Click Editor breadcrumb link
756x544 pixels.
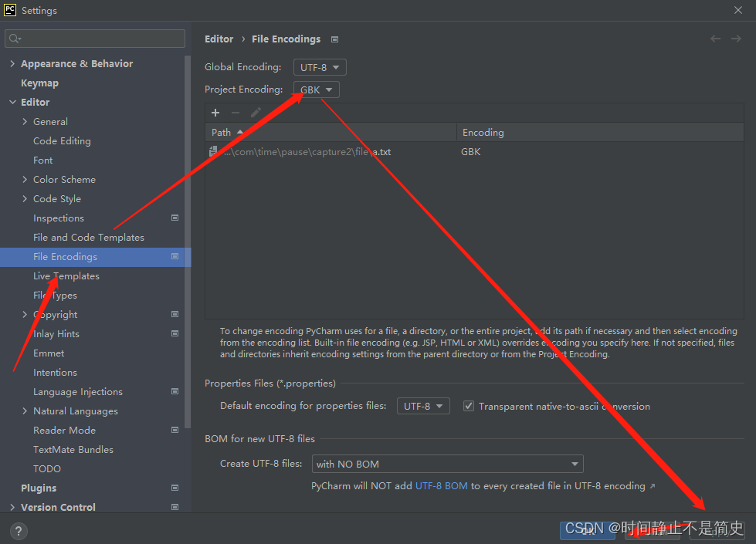tap(219, 39)
